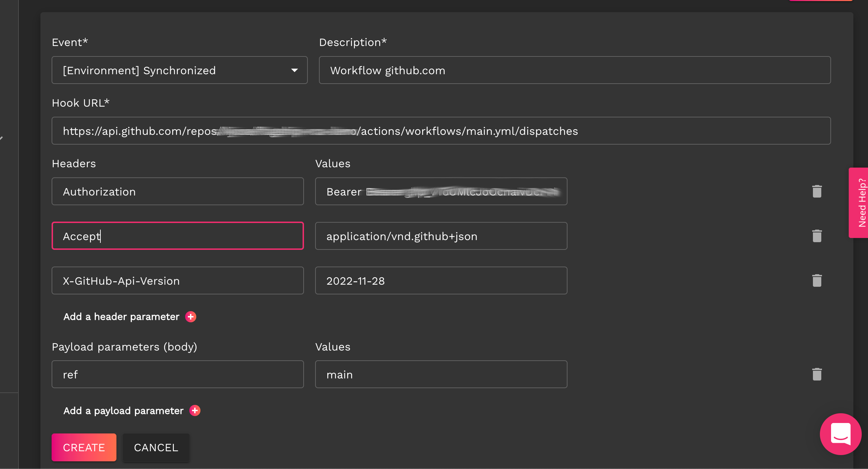
Task: Remove the X-GitHub-Api-Version header row
Action: tap(817, 280)
